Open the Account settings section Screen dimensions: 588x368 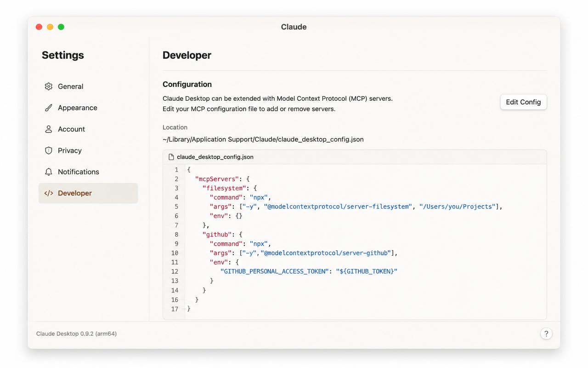point(88,129)
